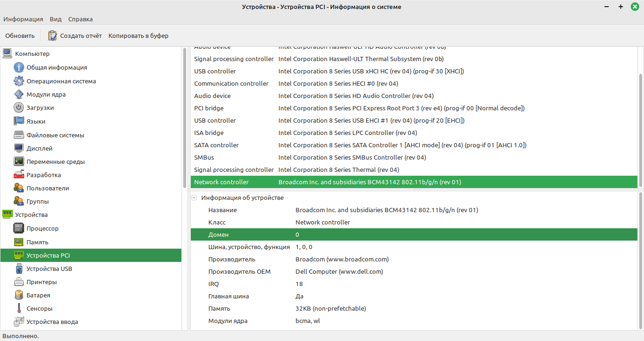The image size is (644, 341).
Task: Click the Устройства PCI card icon
Action: point(19,255)
